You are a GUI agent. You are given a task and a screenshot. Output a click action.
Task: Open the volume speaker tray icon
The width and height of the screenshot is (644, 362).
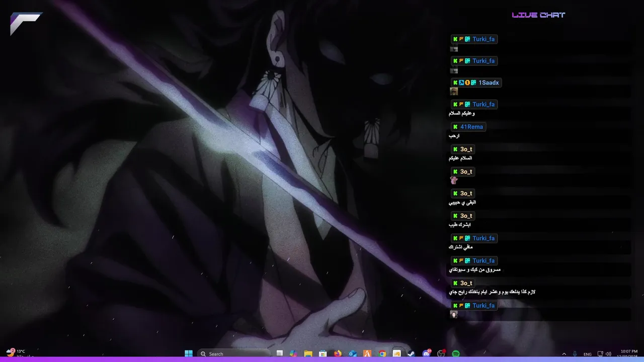point(609,354)
